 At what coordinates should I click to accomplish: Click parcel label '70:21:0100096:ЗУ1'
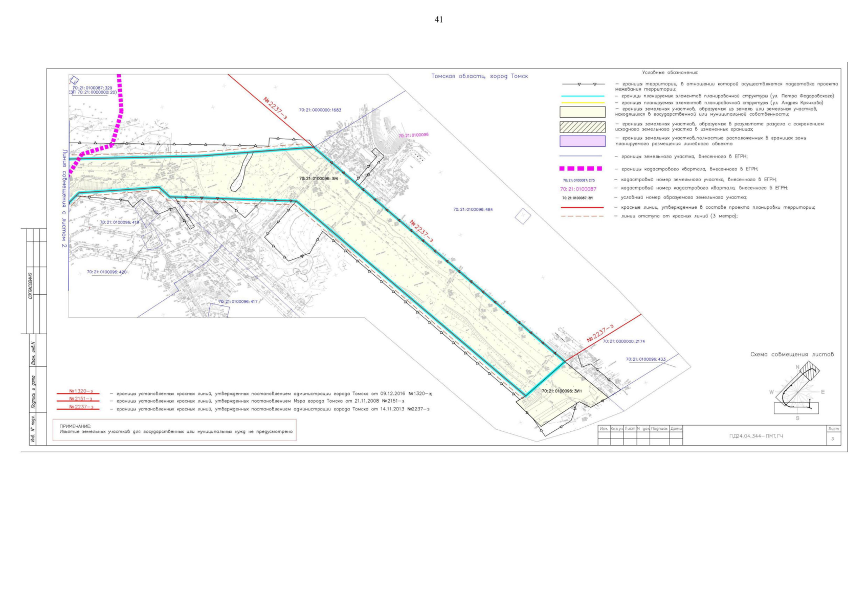(562, 391)
